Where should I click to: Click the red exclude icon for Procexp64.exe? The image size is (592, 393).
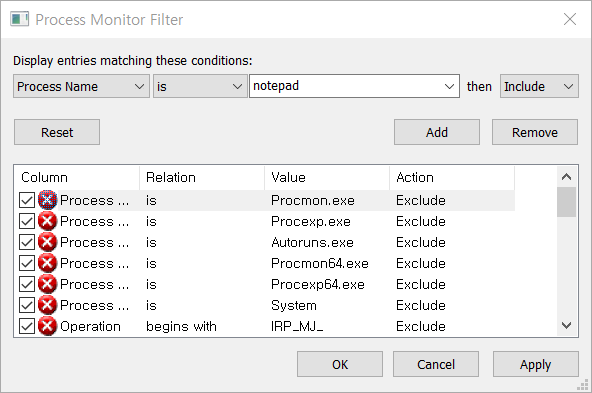click(x=48, y=284)
